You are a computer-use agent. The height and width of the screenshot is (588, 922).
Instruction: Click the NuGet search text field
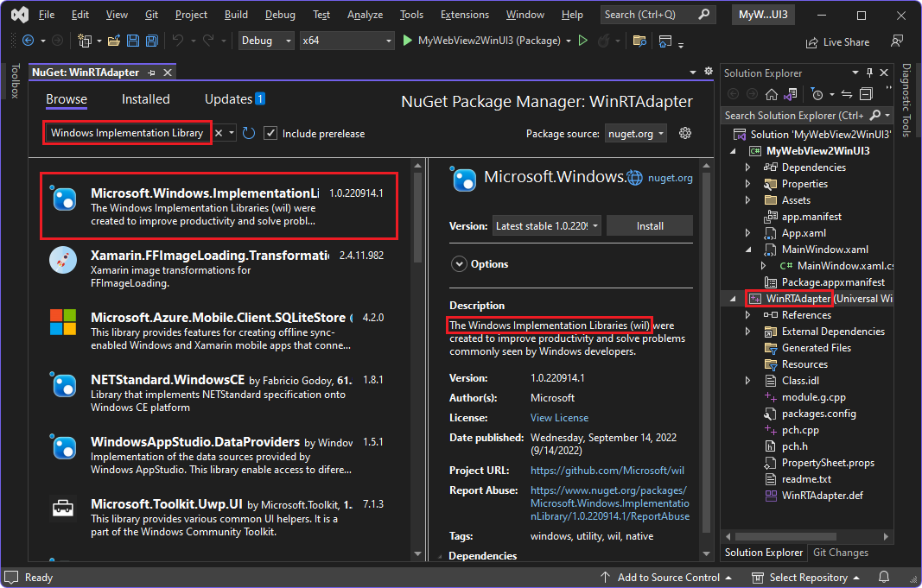tap(127, 133)
